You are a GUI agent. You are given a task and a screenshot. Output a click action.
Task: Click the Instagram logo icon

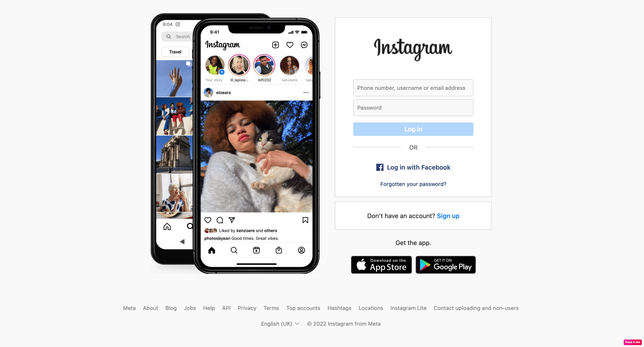[413, 48]
